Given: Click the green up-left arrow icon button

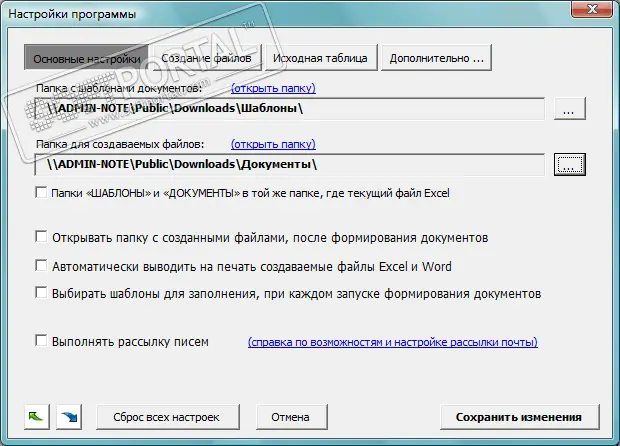Looking at the screenshot, I should [x=36, y=416].
